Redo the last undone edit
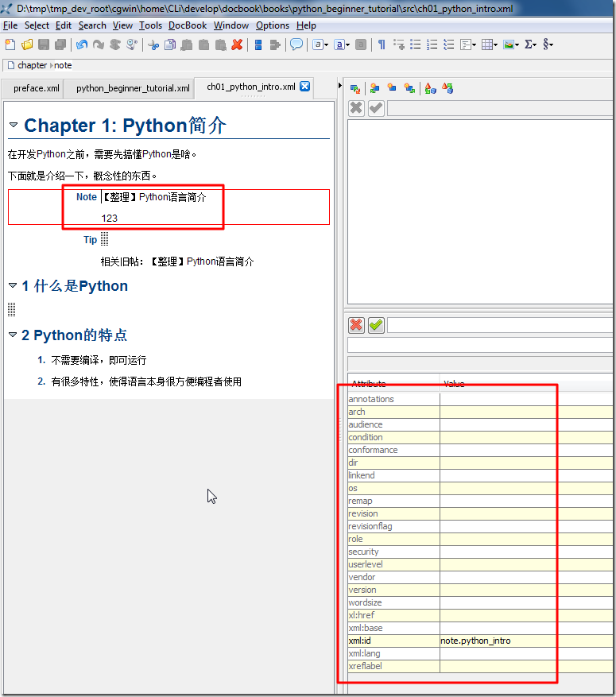The image size is (616, 697). [x=99, y=45]
